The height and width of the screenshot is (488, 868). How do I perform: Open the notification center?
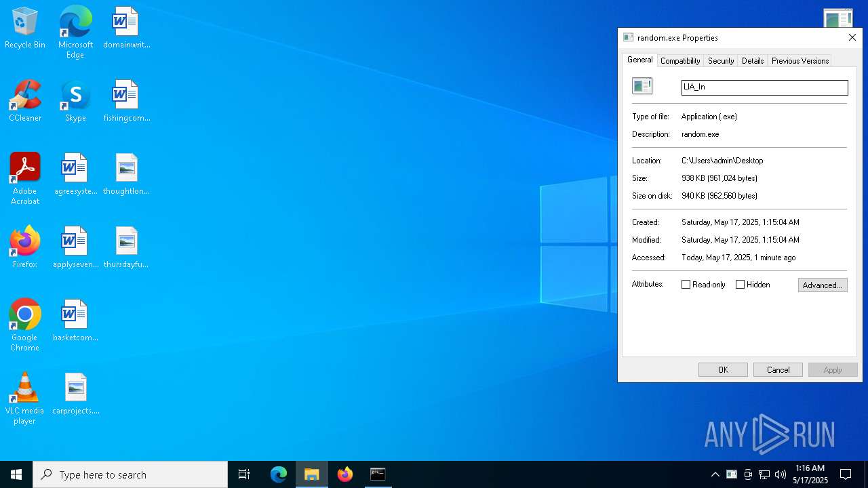point(846,474)
